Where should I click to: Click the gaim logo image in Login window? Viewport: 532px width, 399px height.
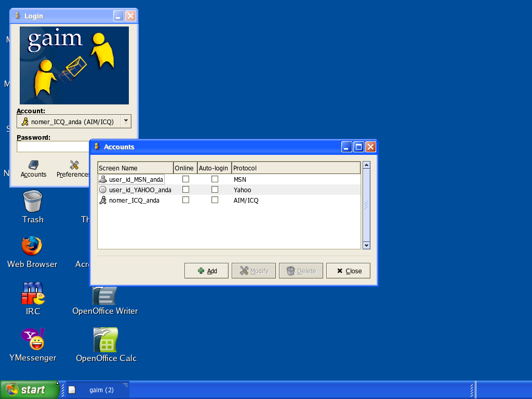(x=74, y=65)
